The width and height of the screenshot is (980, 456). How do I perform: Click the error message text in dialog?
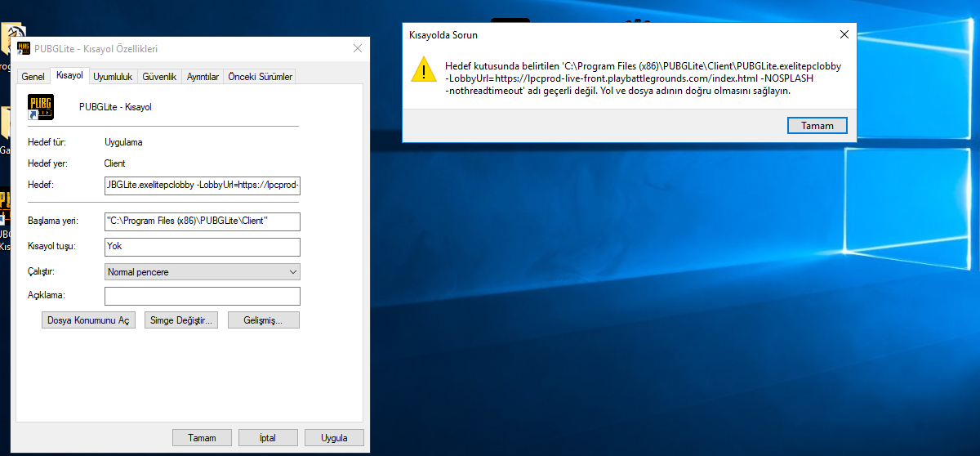644,78
